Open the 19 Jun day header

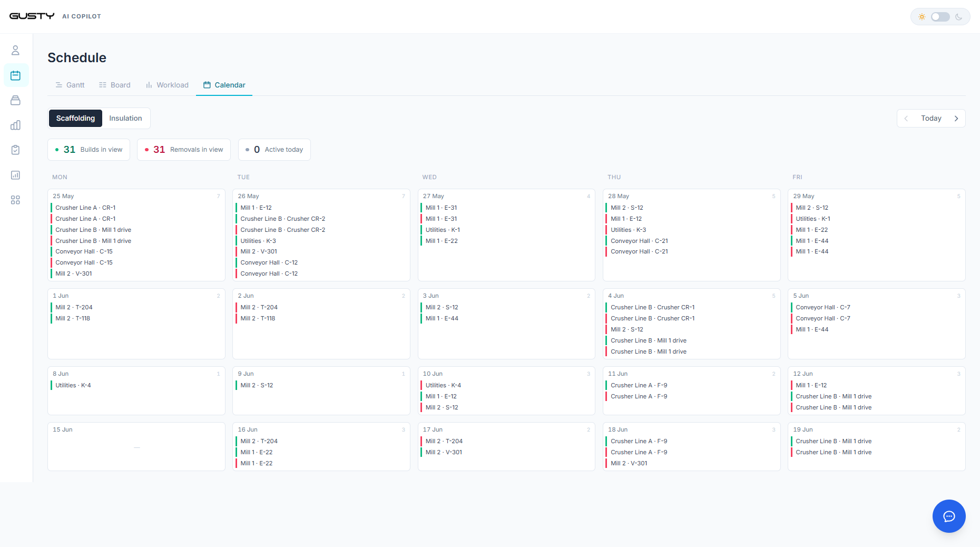tap(803, 429)
